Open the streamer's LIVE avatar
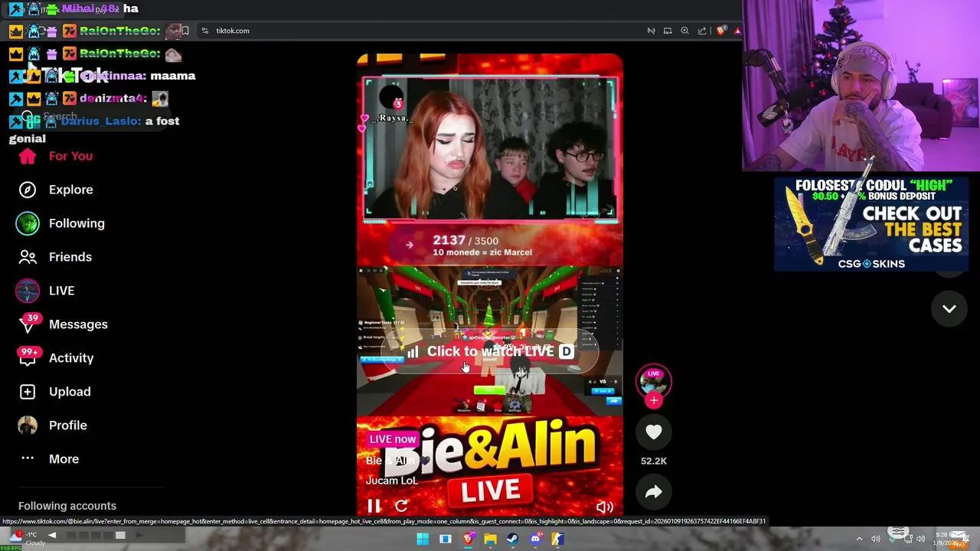Screen dimensions: 980x551 (653, 380)
